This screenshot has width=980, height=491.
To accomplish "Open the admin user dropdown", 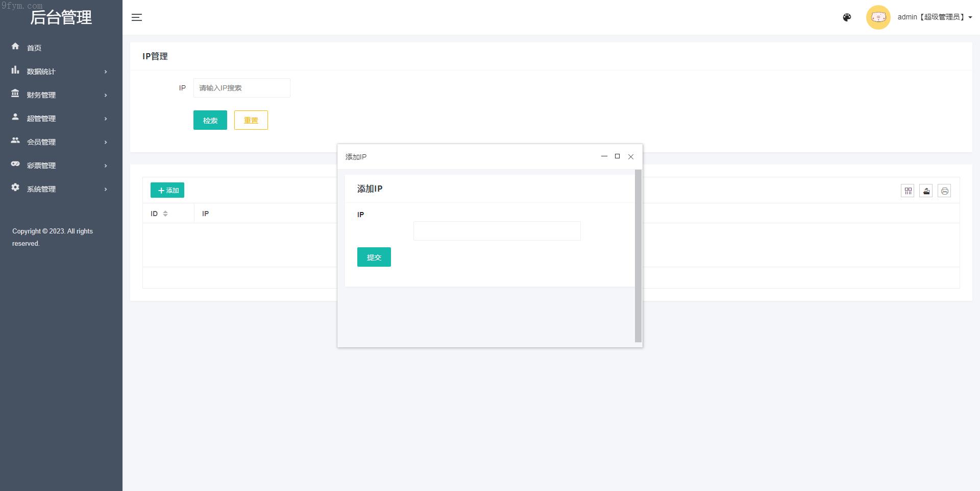I will (x=934, y=17).
